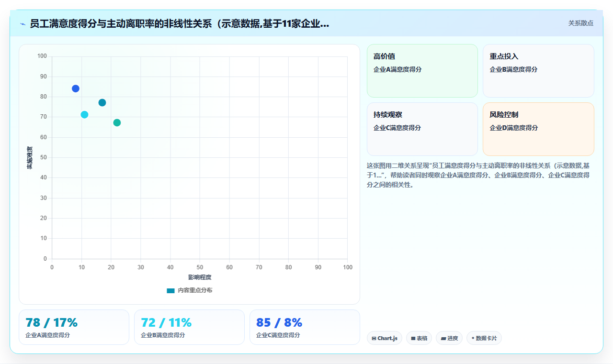The image size is (613, 364).
Task: Click the 内容重点分布 legend label
Action: pos(195,290)
